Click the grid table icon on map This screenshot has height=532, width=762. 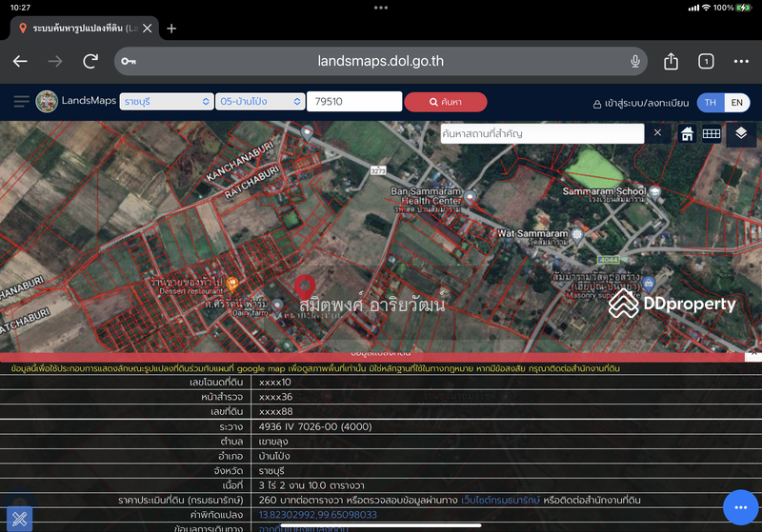(711, 133)
